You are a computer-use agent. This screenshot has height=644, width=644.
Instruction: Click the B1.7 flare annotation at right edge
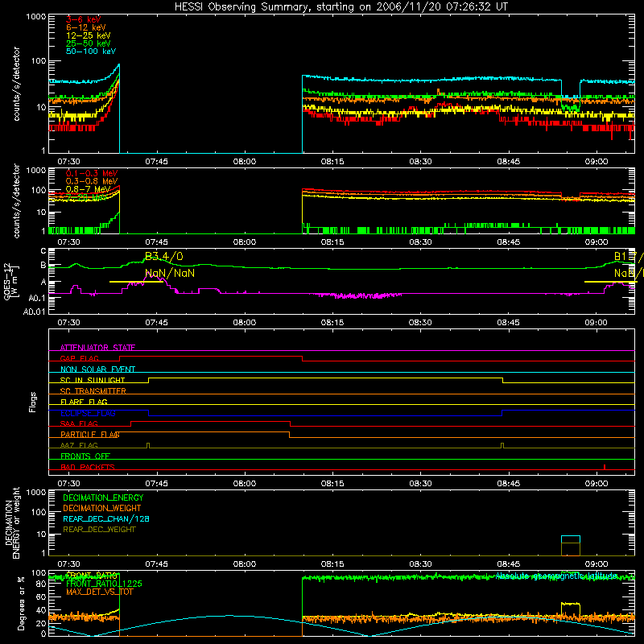coord(629,257)
